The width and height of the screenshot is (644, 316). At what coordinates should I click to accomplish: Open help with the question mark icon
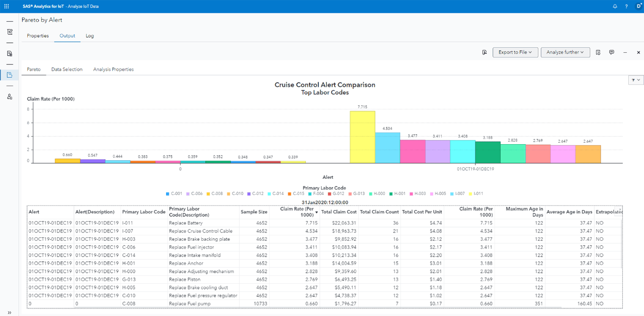click(626, 6)
